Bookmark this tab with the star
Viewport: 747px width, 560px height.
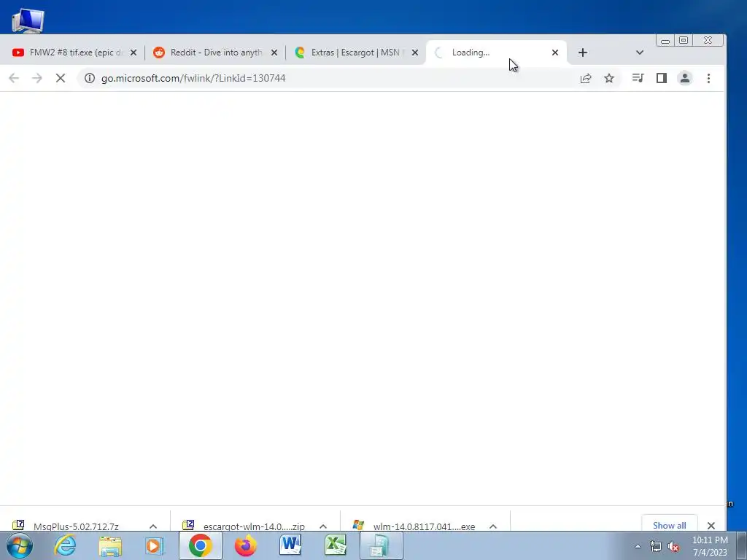pos(609,78)
